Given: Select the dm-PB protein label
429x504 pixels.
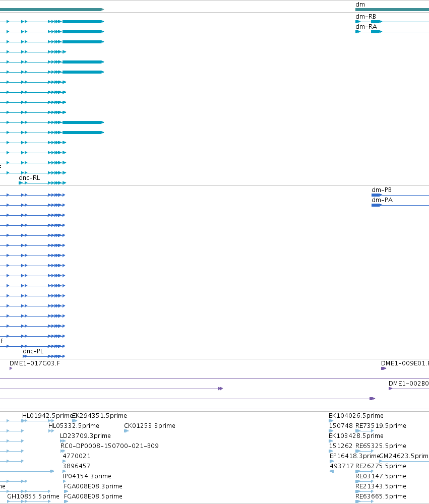Looking at the screenshot, I should (382, 190).
